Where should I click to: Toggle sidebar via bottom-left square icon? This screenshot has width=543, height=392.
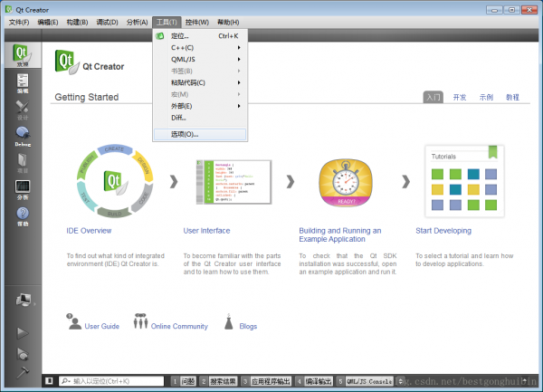point(49,381)
